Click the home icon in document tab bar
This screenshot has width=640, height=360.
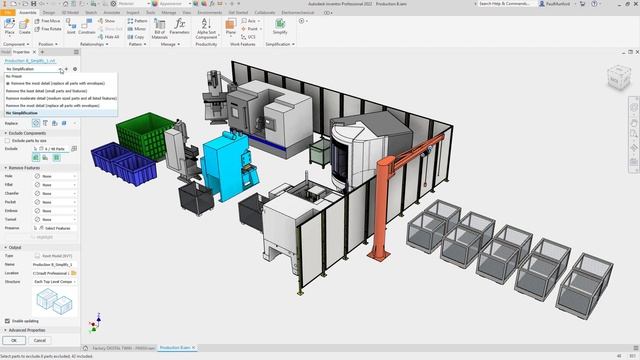[x=85, y=348]
